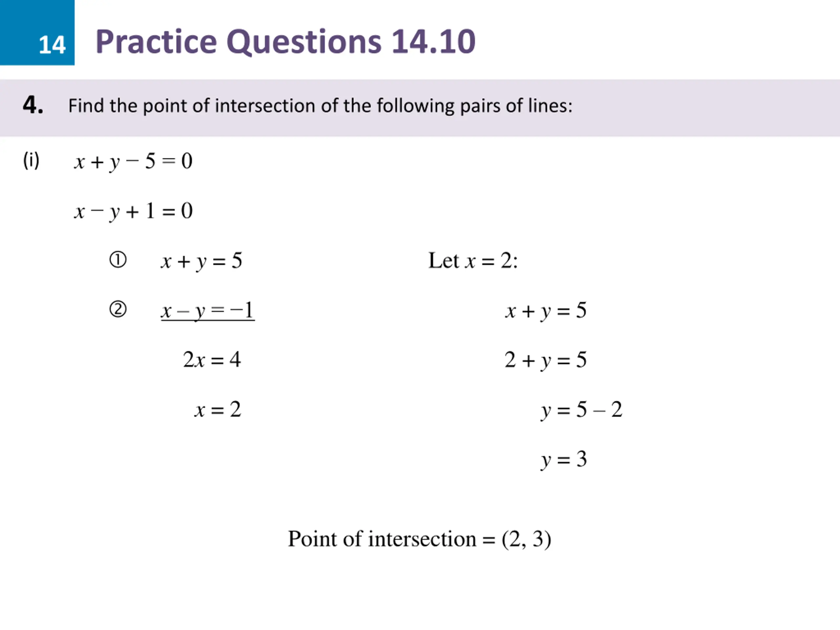Select the x = 2 line below 2x = 4

coord(218,410)
